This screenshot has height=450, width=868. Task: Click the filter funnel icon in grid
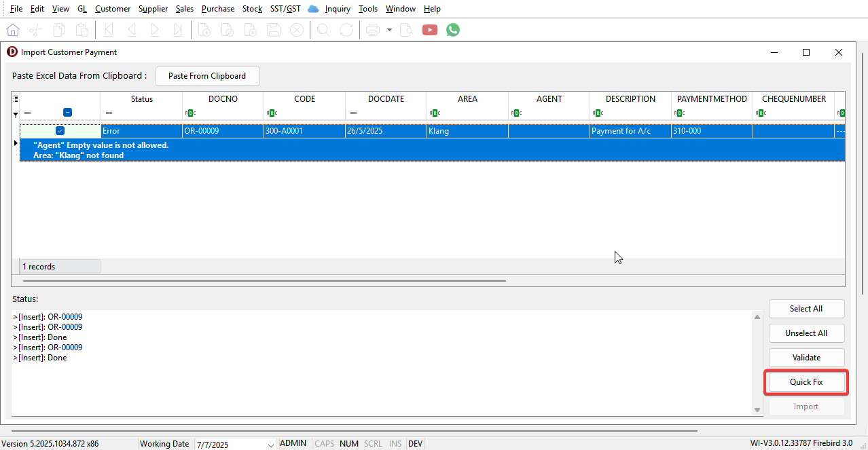point(16,114)
